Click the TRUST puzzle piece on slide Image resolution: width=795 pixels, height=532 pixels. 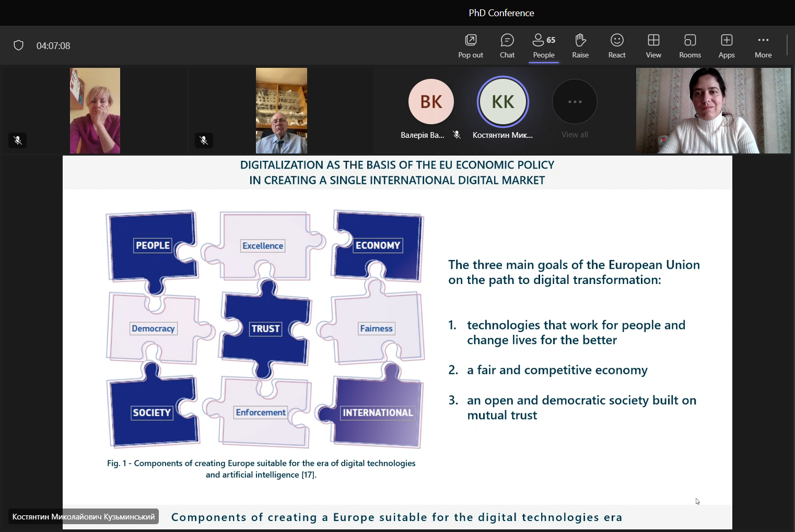(265, 328)
